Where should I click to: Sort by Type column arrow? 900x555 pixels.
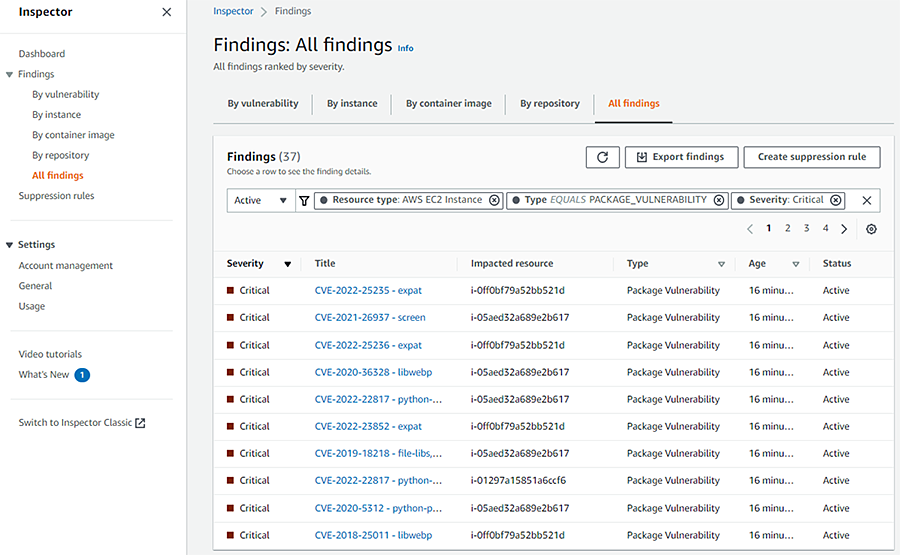click(x=721, y=264)
